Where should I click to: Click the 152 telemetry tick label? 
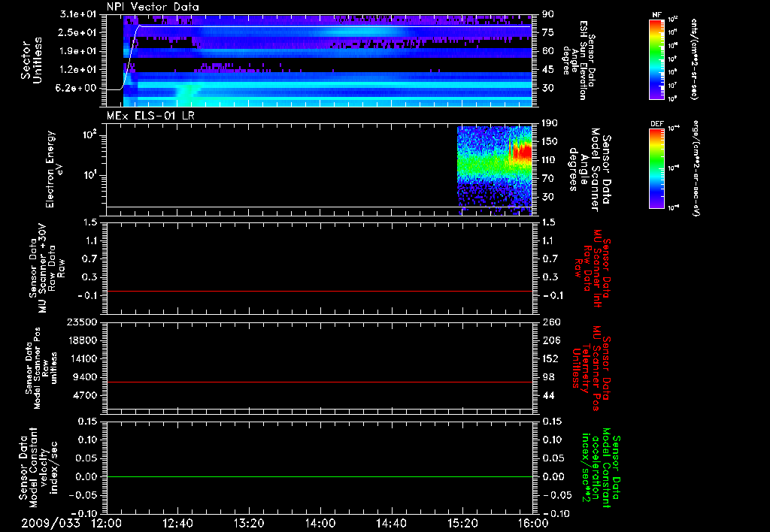pyautogui.click(x=551, y=358)
